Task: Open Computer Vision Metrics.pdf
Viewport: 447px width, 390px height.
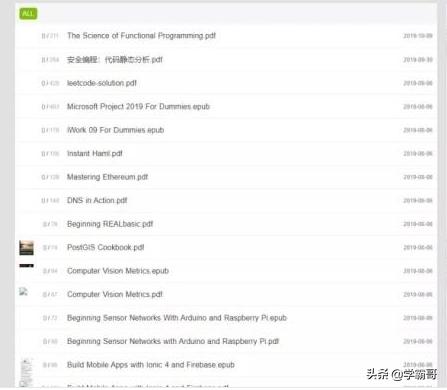Action: (115, 294)
